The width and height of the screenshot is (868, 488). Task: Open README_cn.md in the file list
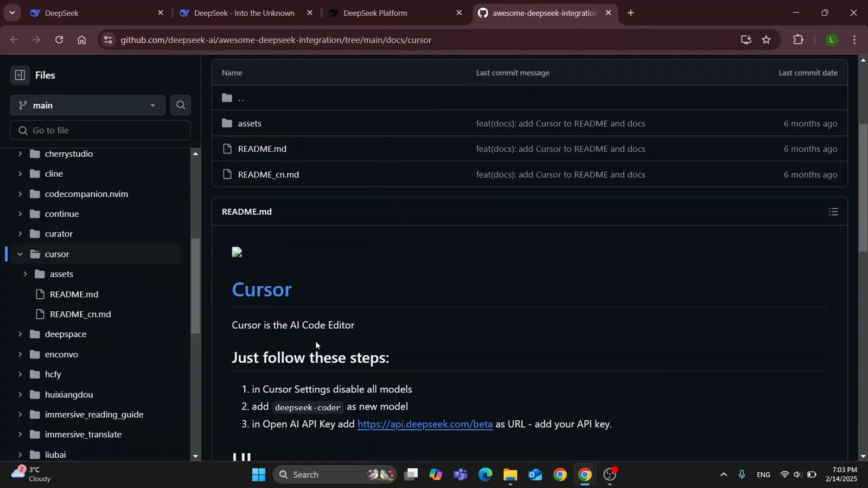[269, 175]
